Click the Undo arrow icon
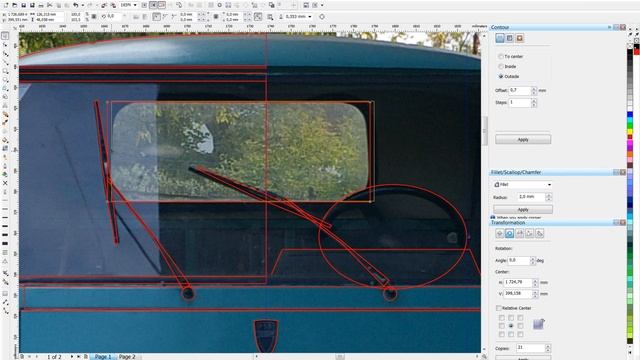The height and width of the screenshot is (360, 640). point(76,5)
